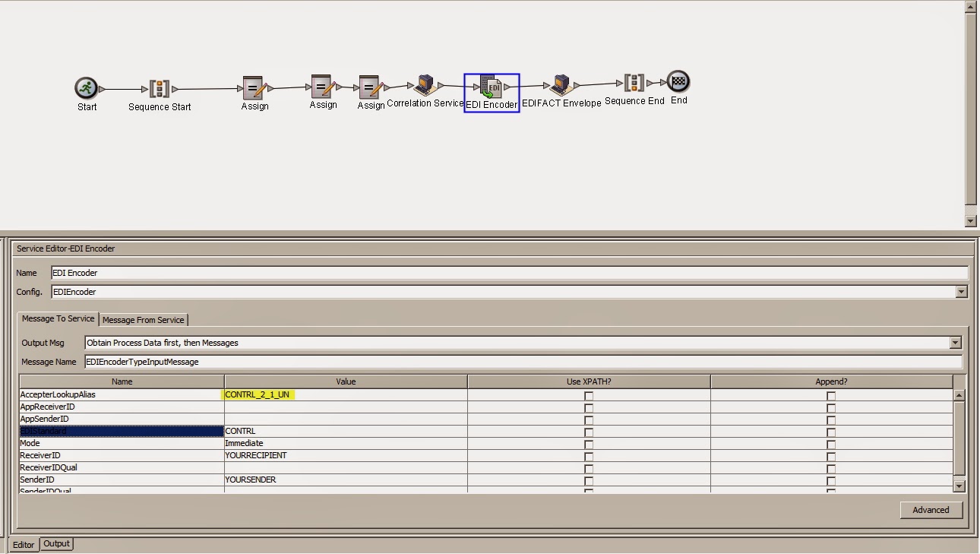Click the Correlation Service icon
This screenshot has width=980, height=554.
[423, 84]
